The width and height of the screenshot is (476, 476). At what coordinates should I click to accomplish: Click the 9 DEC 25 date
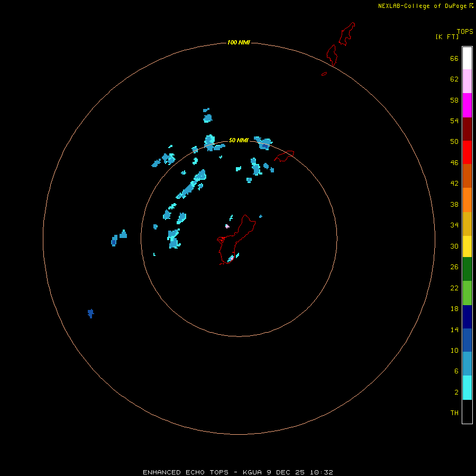[x=286, y=472]
